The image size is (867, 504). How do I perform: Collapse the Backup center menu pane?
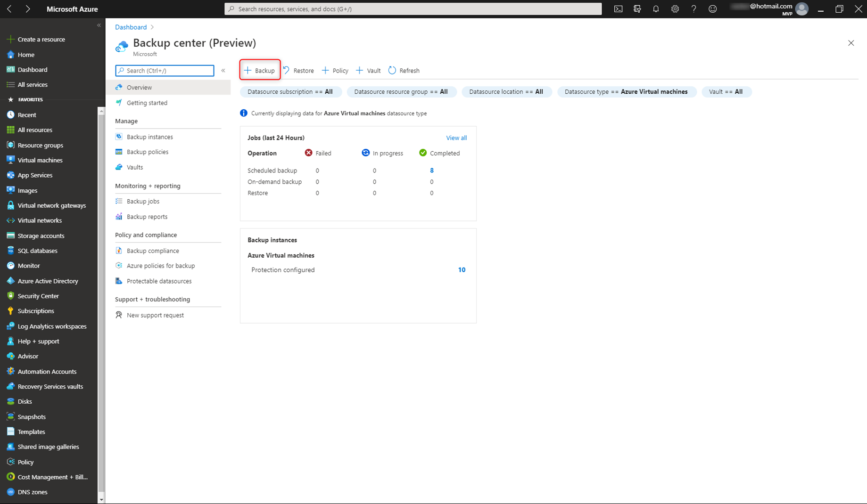(223, 71)
